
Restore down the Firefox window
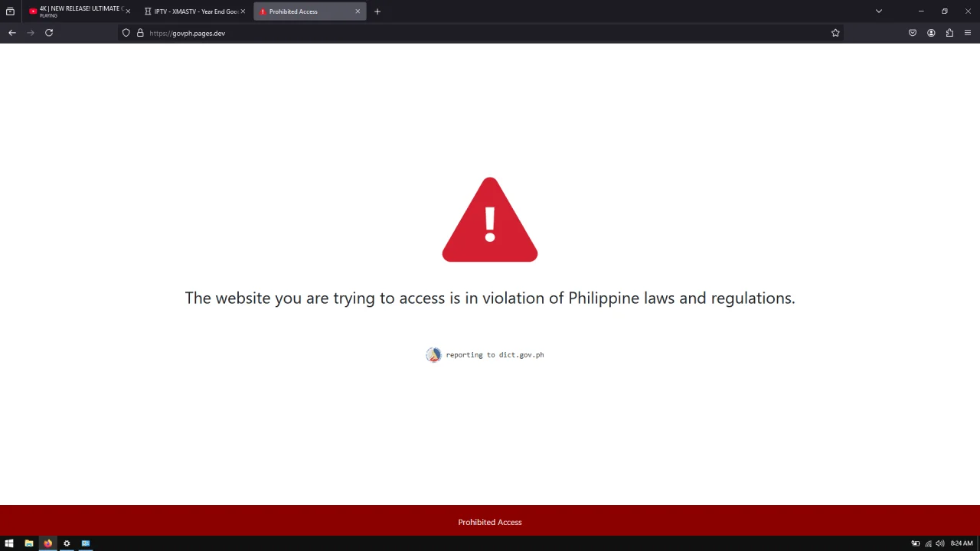tap(945, 11)
